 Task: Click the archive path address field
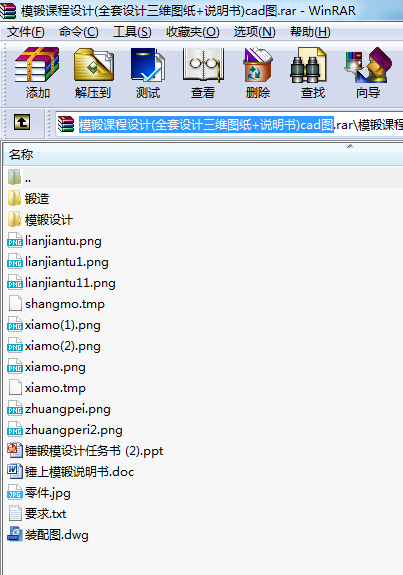coord(229,124)
